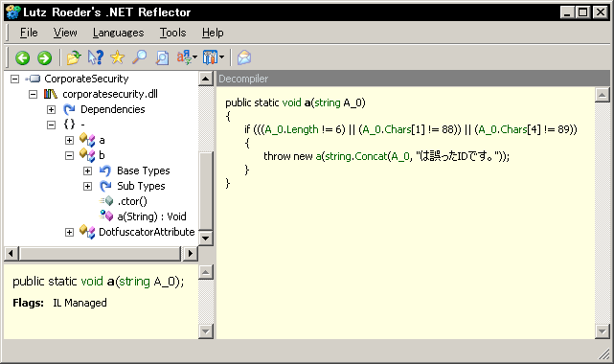This screenshot has height=364, width=614.
Task: Click tree vertical scrollbar down arrow
Action: pos(206,238)
